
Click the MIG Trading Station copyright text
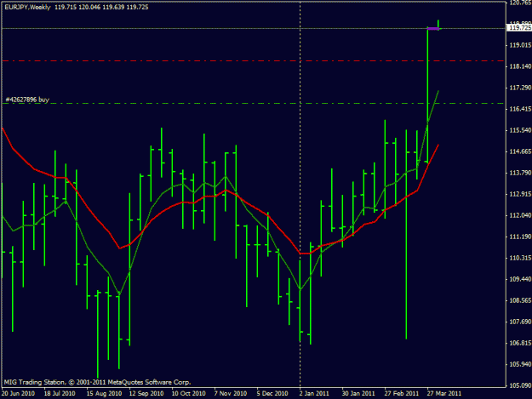(x=97, y=382)
